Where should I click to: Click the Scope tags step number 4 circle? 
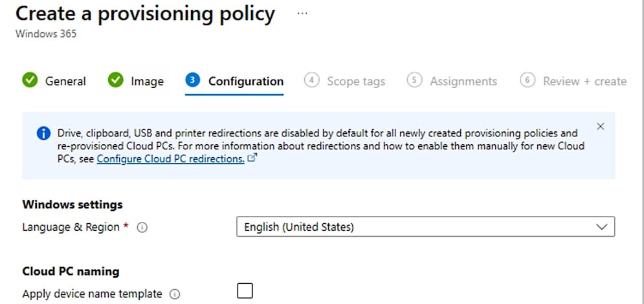311,80
